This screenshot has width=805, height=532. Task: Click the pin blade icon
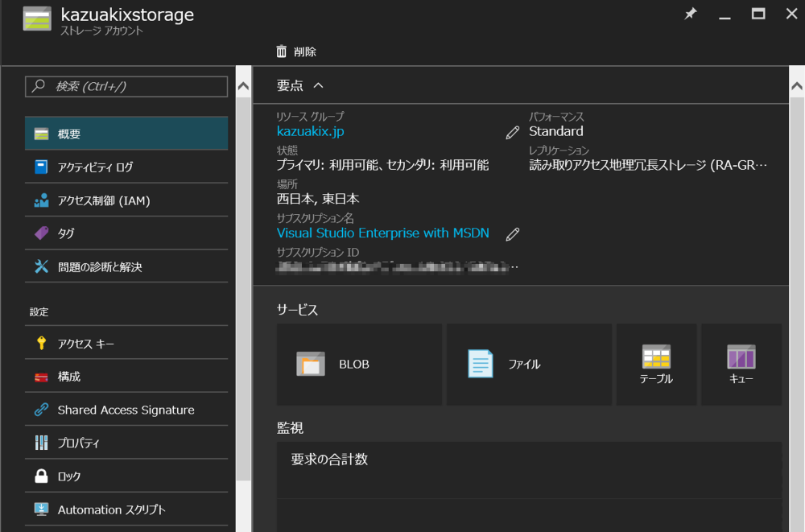(690, 14)
